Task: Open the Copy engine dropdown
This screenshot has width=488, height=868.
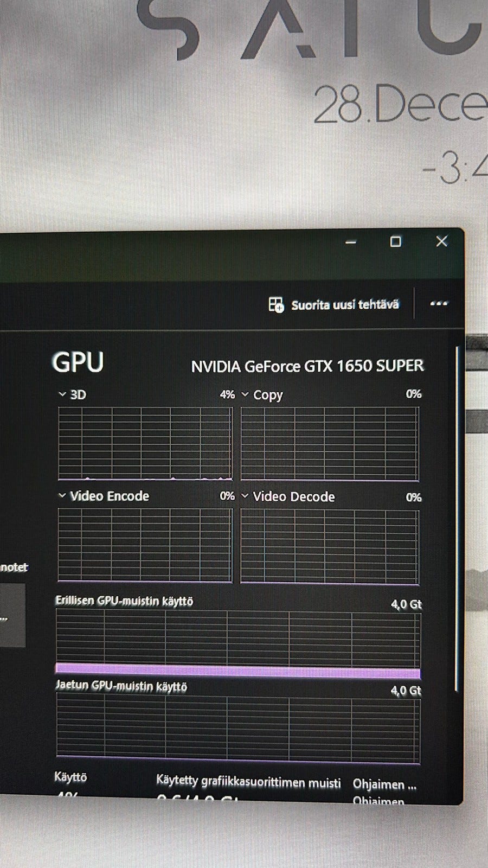Action: click(245, 394)
